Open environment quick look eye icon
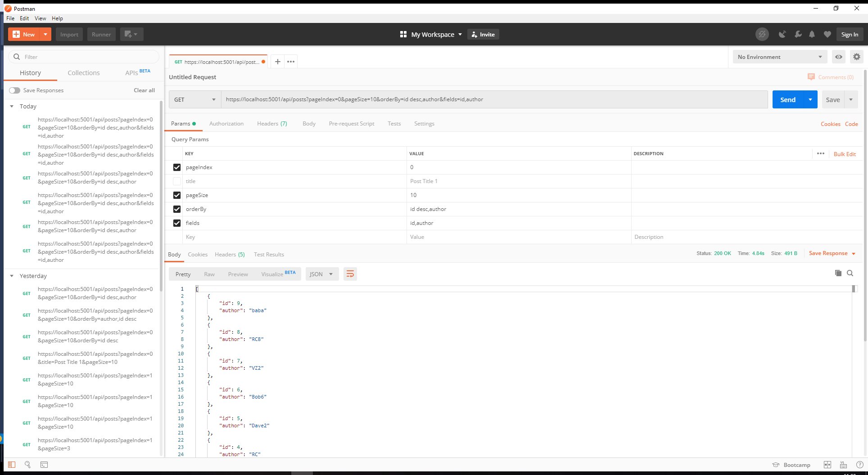The image size is (868, 475). coord(838,57)
